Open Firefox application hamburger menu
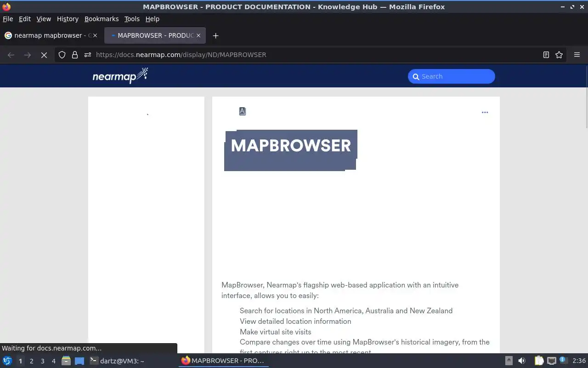 [577, 55]
